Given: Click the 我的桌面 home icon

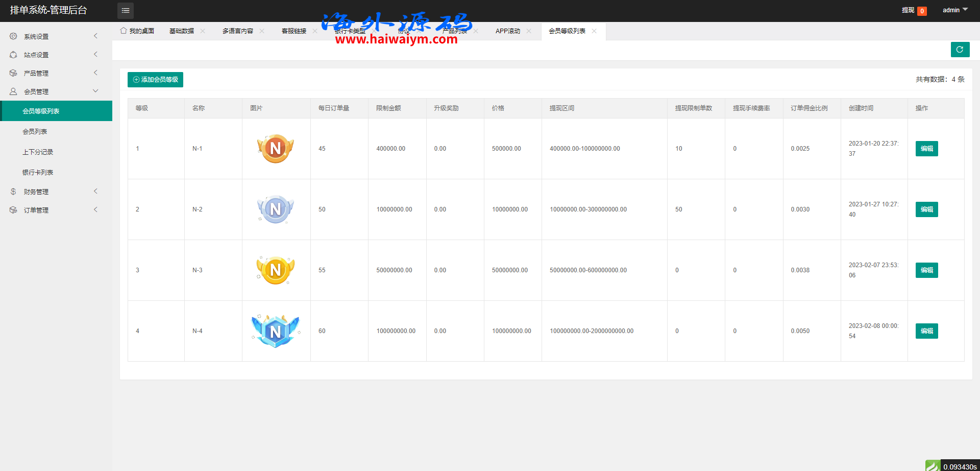Looking at the screenshot, I should coord(124,31).
